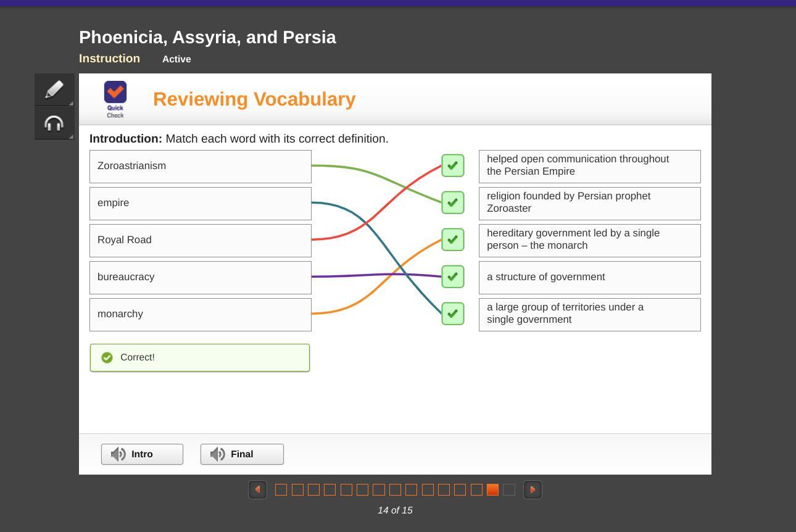Play the Intro audio

click(x=142, y=454)
